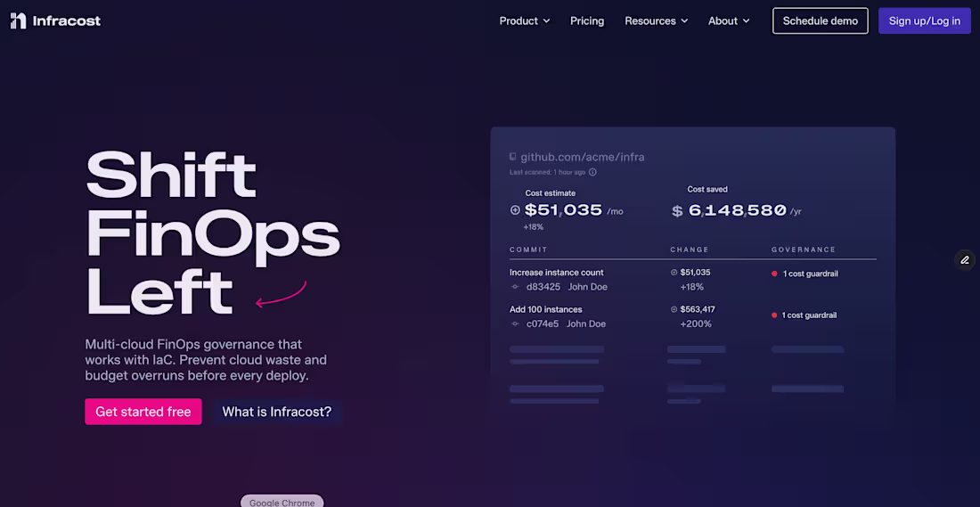Click the Google Chrome tooltip label
980x507 pixels.
(282, 502)
